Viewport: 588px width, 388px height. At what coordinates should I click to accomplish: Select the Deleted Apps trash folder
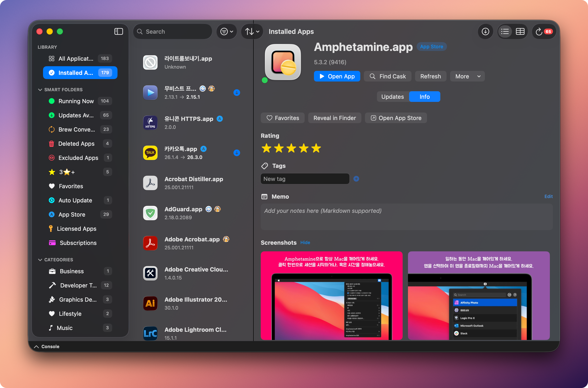[76, 144]
